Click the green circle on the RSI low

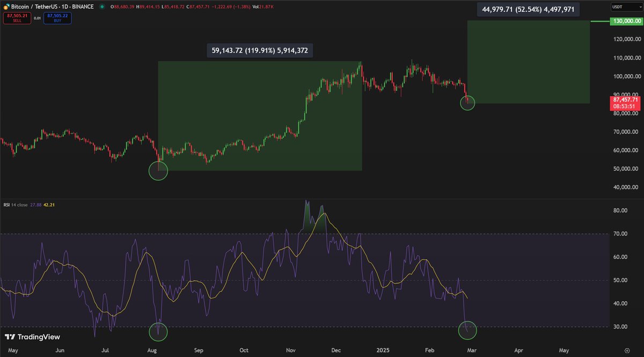pos(467,332)
